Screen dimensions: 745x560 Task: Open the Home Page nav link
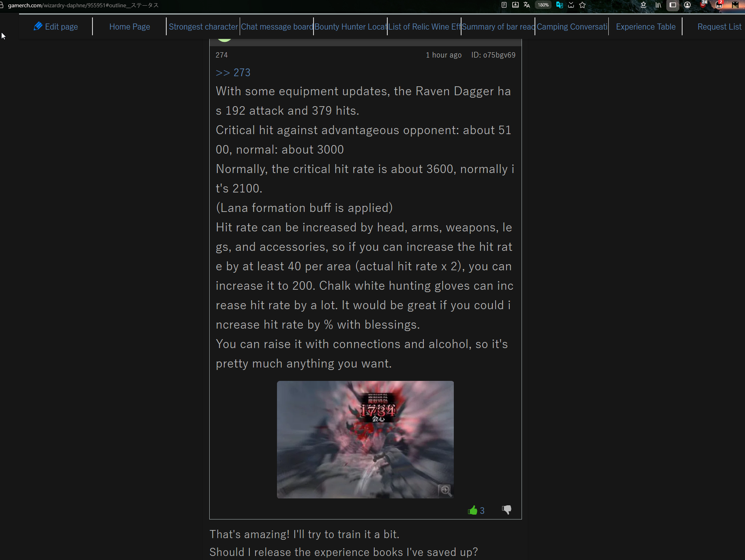point(130,27)
